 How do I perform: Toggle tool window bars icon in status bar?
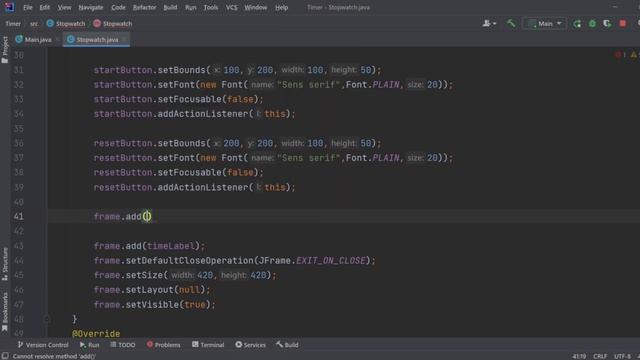[x=5, y=356]
